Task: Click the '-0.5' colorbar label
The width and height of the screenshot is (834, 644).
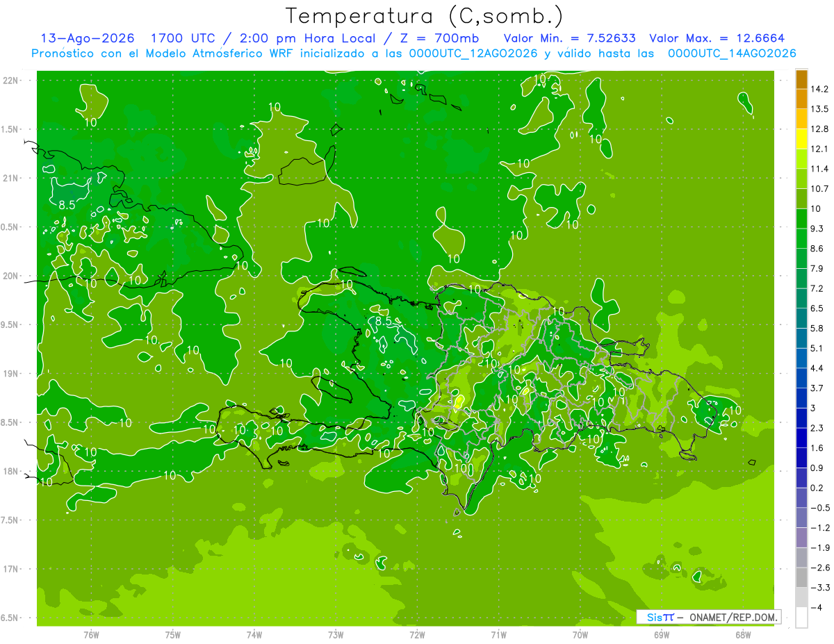Action: (819, 508)
